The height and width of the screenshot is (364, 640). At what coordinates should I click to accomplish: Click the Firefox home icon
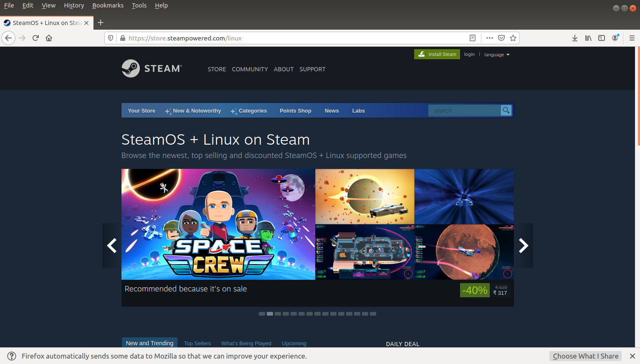point(49,38)
